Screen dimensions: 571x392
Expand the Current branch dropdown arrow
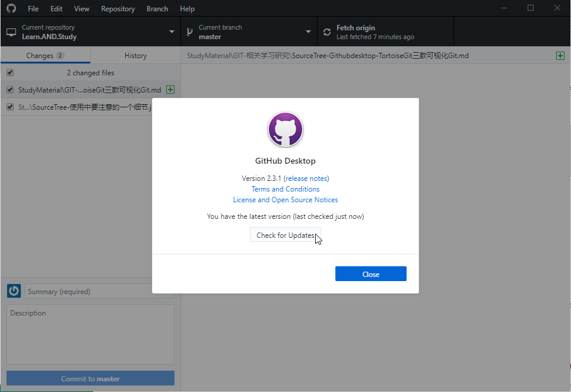(308, 31)
